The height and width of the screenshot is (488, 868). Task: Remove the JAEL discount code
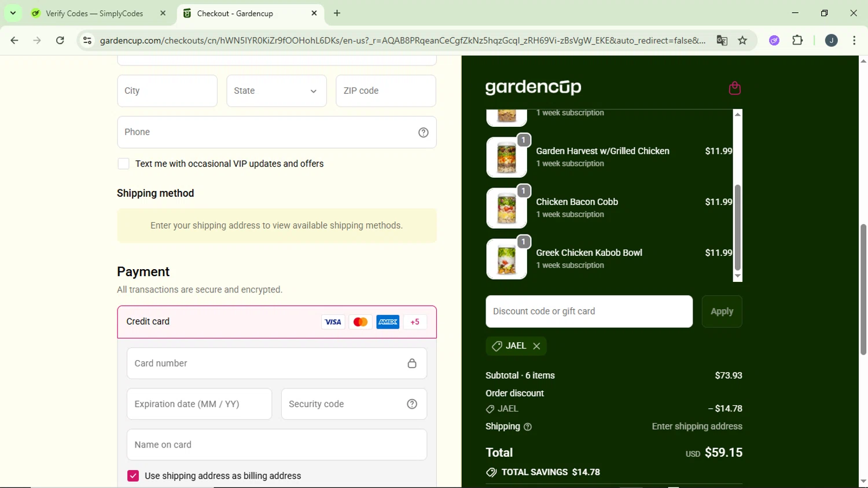point(536,346)
